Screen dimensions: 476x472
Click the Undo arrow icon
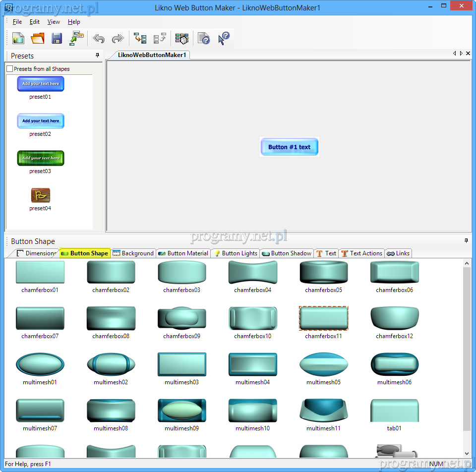coord(99,39)
